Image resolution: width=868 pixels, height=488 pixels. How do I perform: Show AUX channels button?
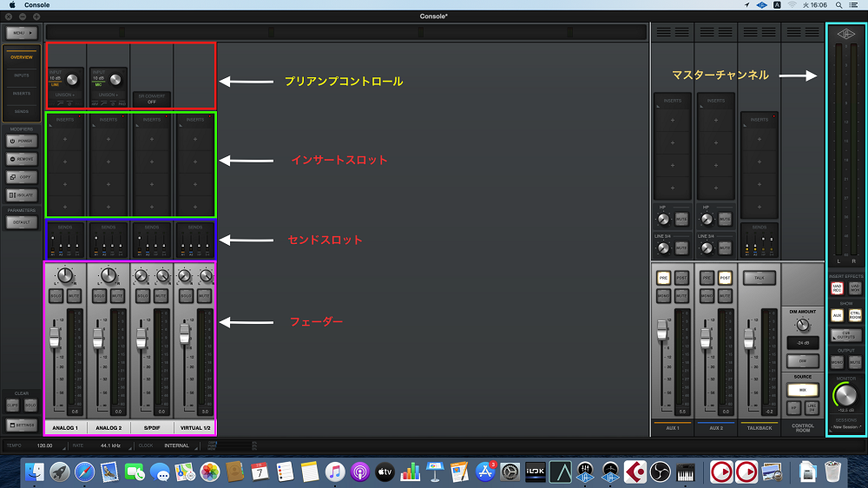[837, 315]
